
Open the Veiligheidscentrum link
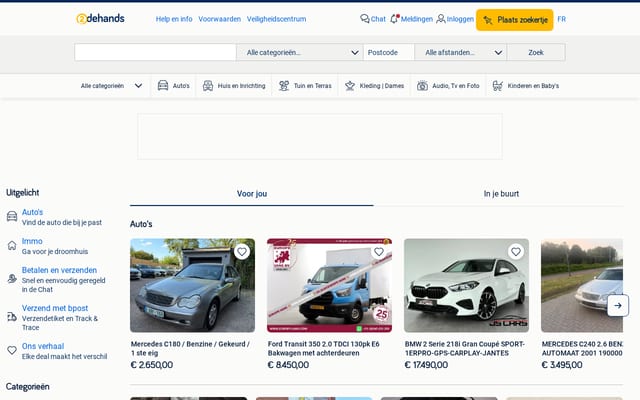tap(276, 19)
